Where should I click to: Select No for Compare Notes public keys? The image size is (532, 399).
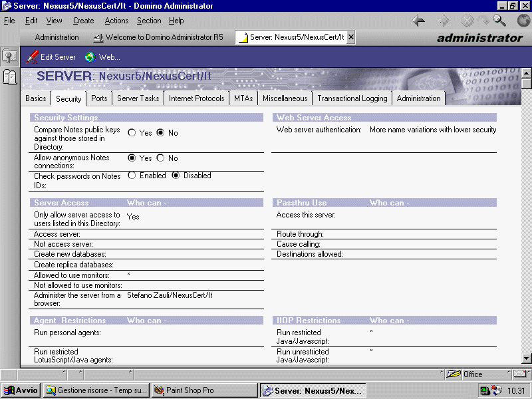160,132
